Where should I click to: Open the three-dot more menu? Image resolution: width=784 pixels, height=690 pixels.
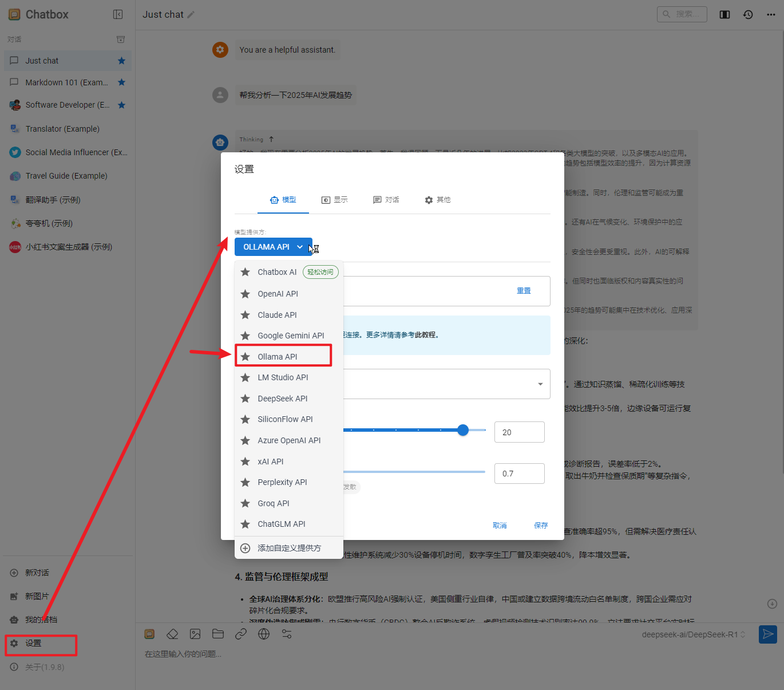click(x=771, y=14)
